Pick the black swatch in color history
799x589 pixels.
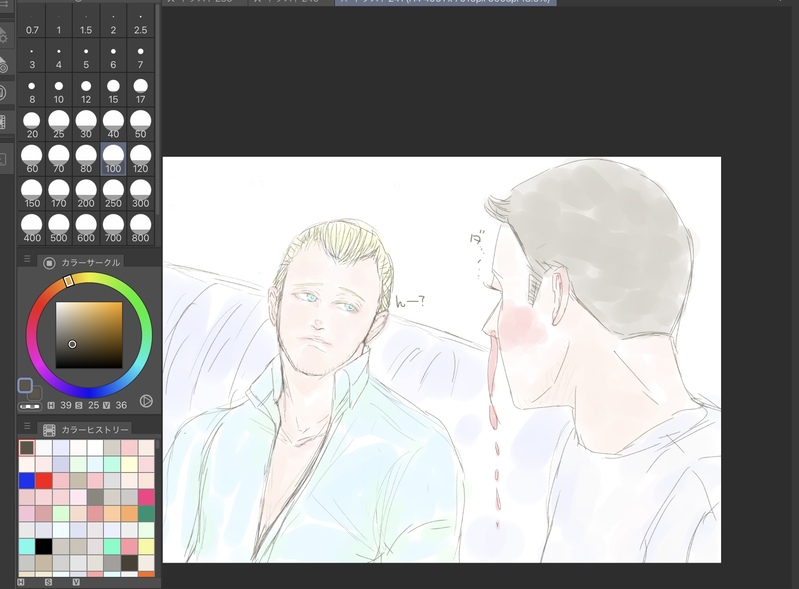(44, 547)
